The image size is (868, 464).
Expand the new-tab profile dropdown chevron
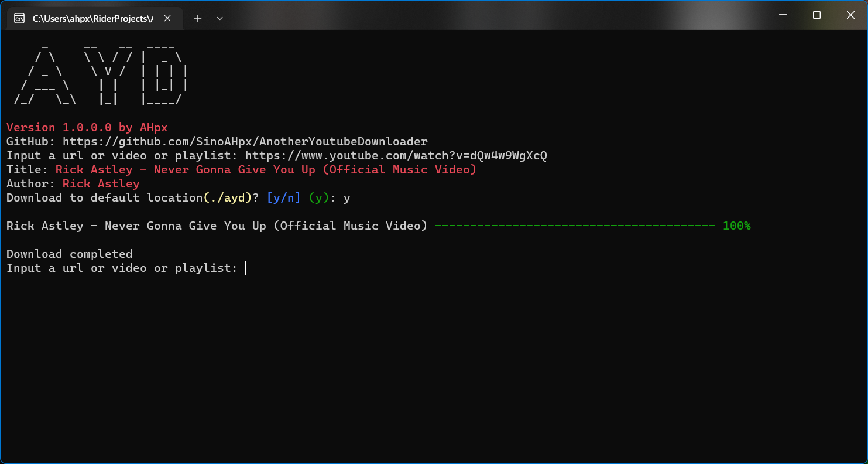219,18
